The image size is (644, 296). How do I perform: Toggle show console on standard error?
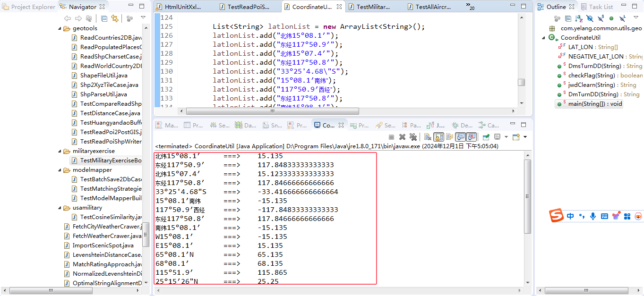(471, 137)
